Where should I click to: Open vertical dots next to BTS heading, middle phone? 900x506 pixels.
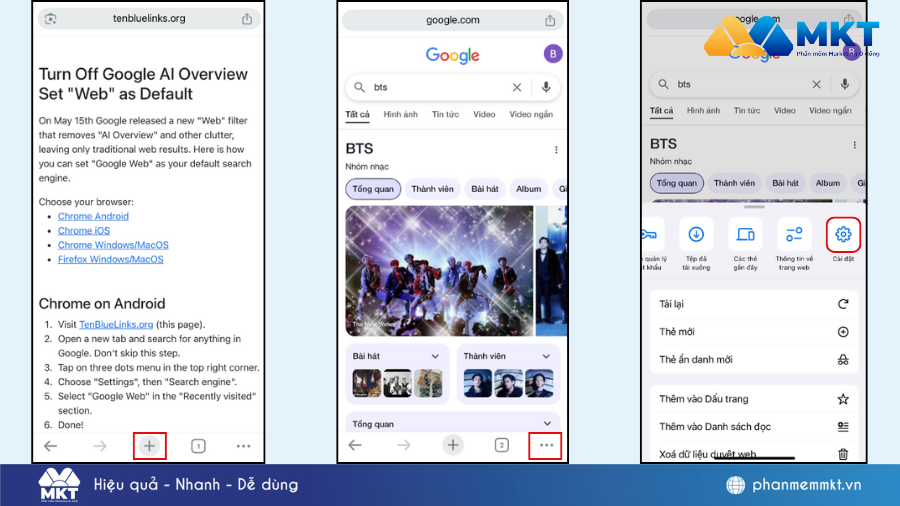[556, 150]
